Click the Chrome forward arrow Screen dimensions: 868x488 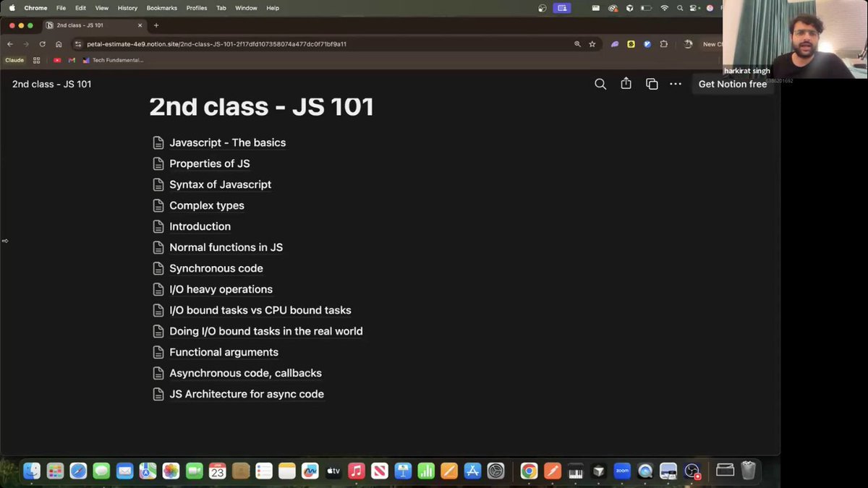26,44
